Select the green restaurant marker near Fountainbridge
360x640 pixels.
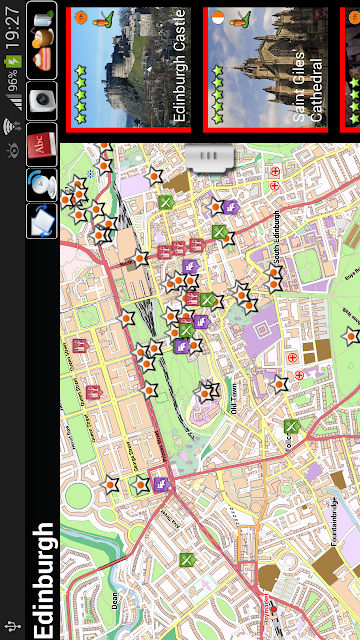pyautogui.click(x=291, y=427)
